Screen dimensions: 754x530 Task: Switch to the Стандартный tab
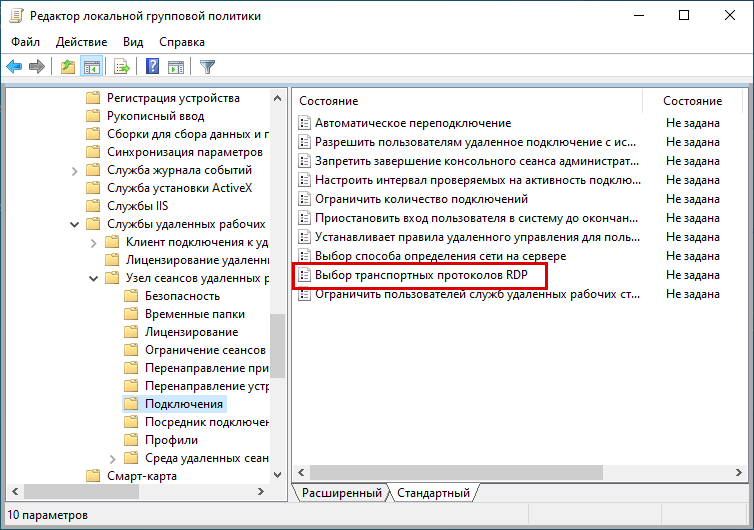coord(433,493)
